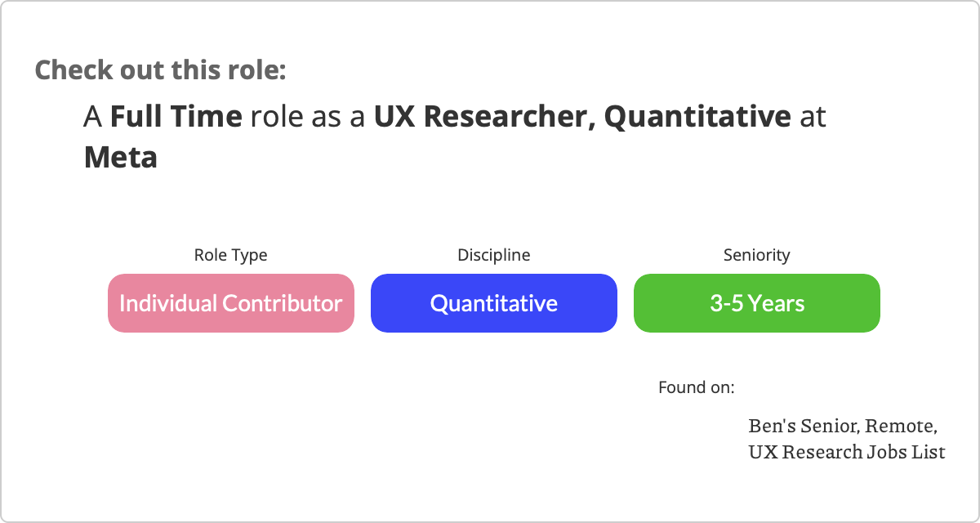Click the word 'Ben's' in source name
Screen dimensions: 980x523
click(x=772, y=427)
